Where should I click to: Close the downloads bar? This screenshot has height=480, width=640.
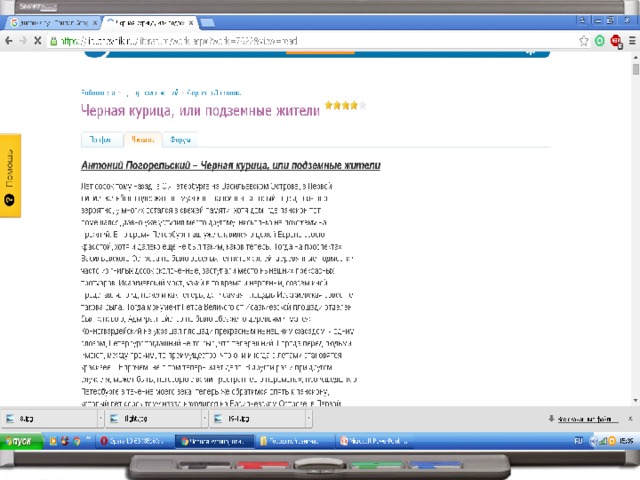[x=630, y=419]
